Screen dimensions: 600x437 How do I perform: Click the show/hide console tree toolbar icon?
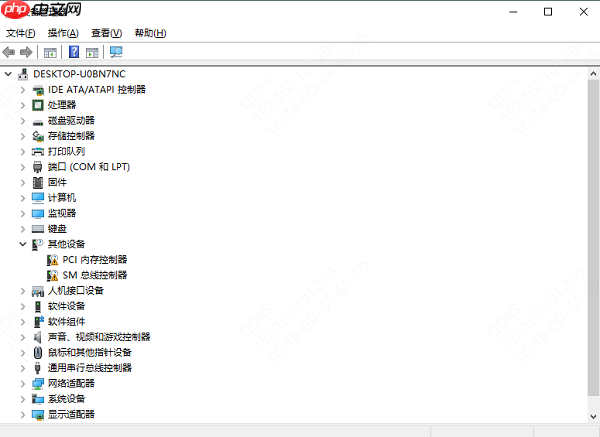(x=50, y=52)
